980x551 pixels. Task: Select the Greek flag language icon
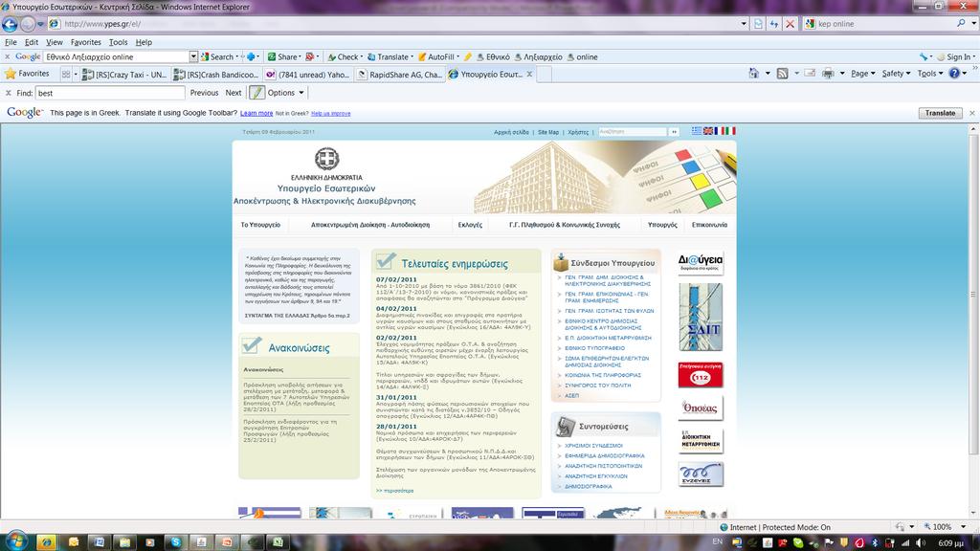(x=697, y=131)
